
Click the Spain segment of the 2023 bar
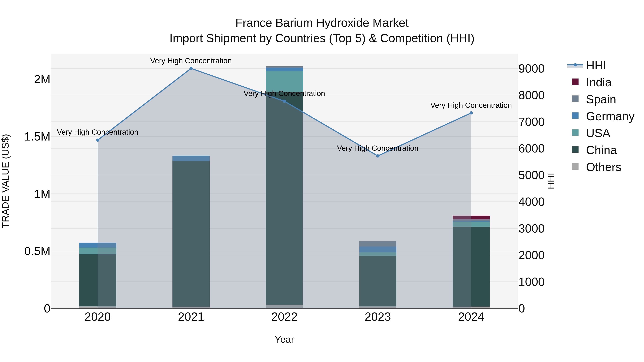click(378, 244)
